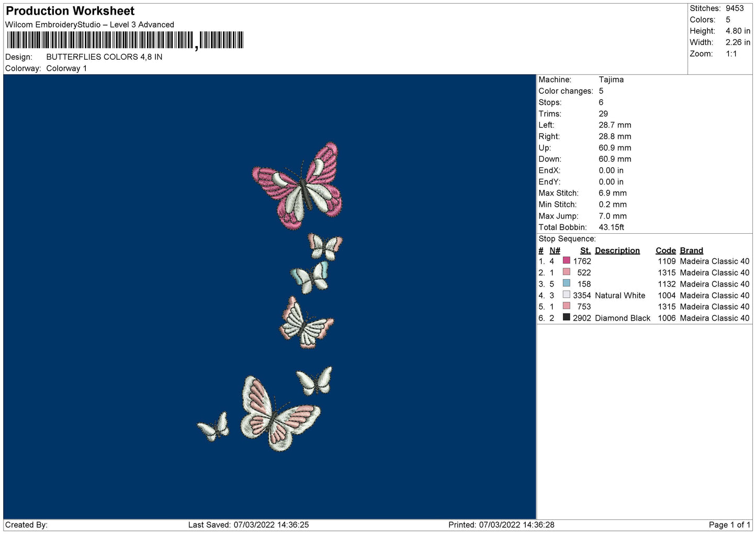Choose the Diamond Black thread swatch

coord(566,317)
